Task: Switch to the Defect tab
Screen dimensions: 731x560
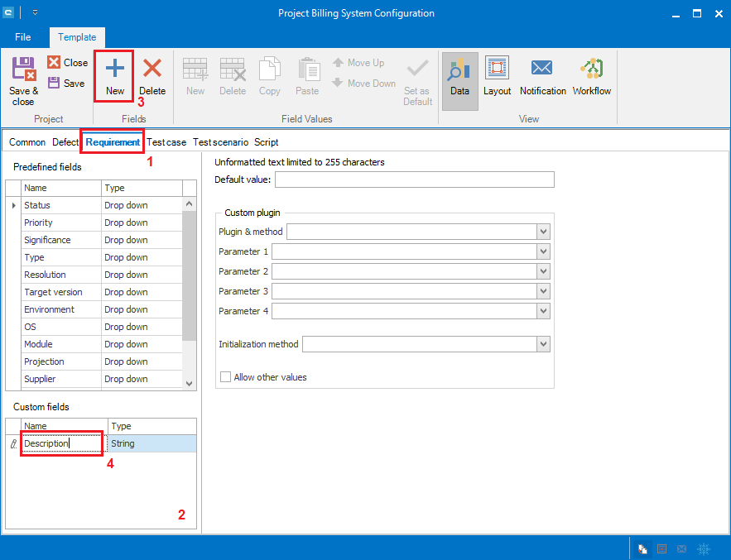Action: 65,142
